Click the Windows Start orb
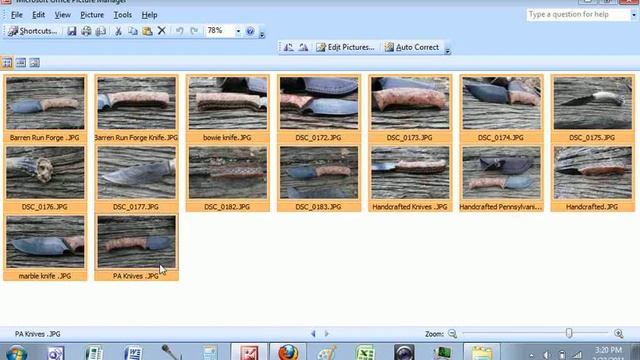 click(17, 353)
